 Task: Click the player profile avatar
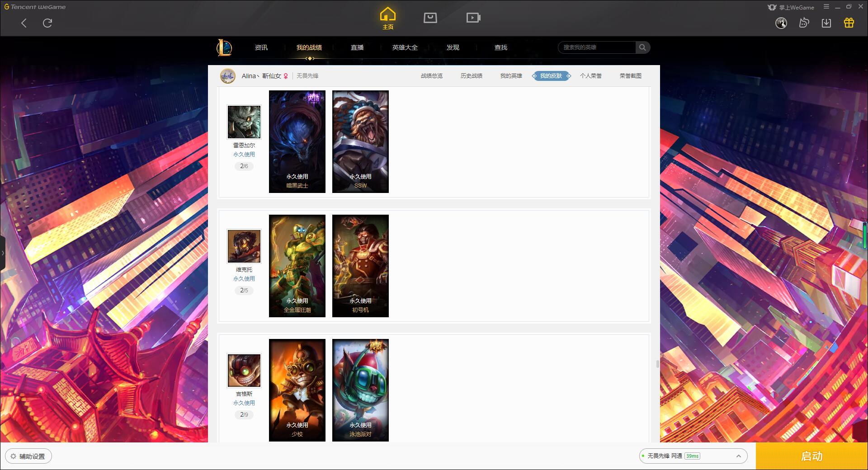click(x=228, y=76)
